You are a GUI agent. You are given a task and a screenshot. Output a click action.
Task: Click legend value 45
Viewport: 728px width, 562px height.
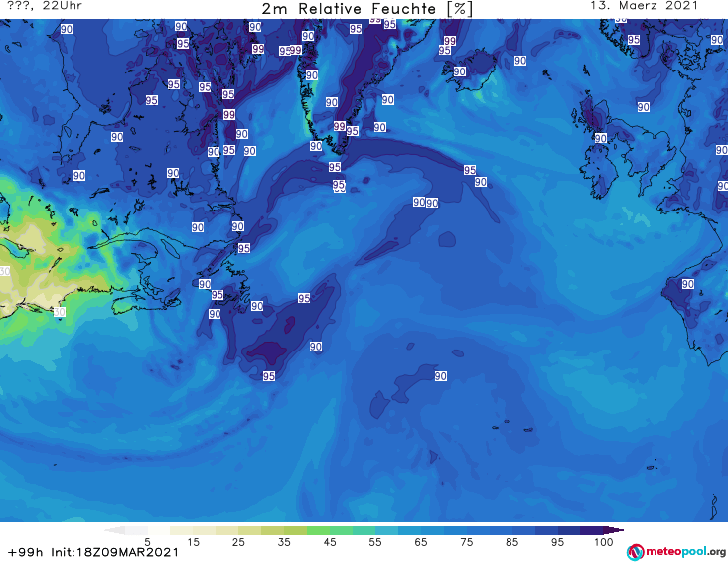pyautogui.click(x=330, y=542)
